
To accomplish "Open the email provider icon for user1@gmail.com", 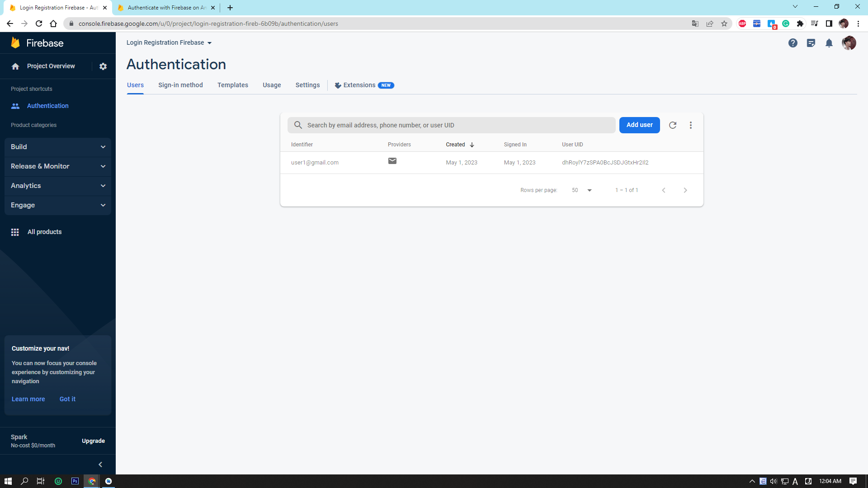I will click(x=392, y=161).
